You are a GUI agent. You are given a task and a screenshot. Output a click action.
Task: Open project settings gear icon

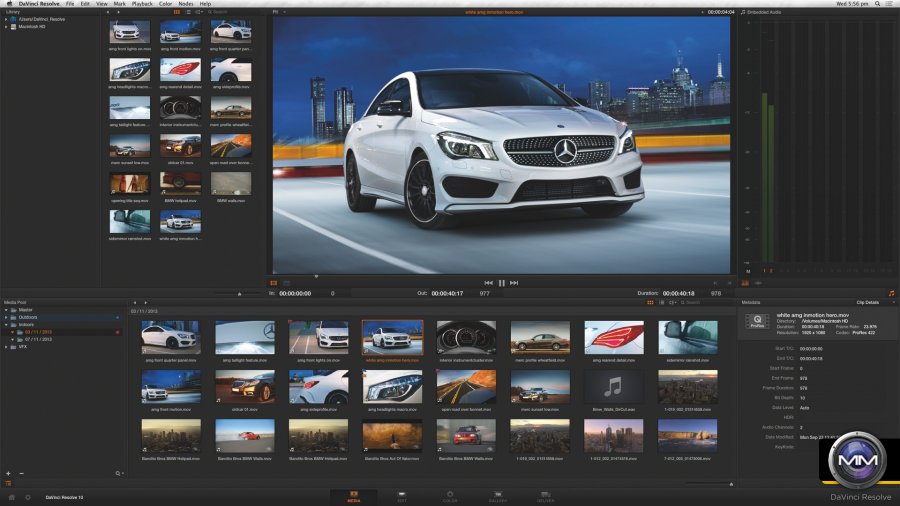[27, 496]
